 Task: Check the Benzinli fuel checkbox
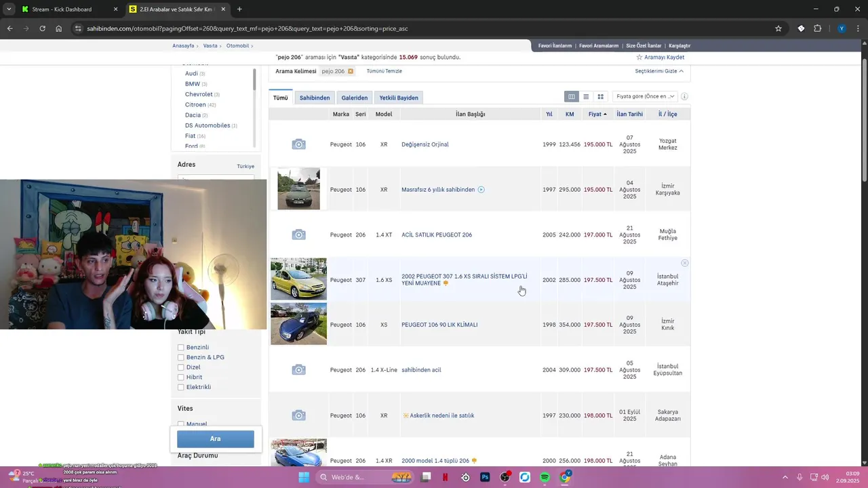(x=181, y=348)
